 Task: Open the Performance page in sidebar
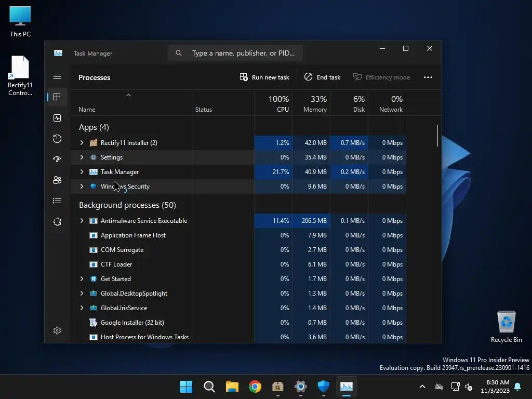coord(57,118)
